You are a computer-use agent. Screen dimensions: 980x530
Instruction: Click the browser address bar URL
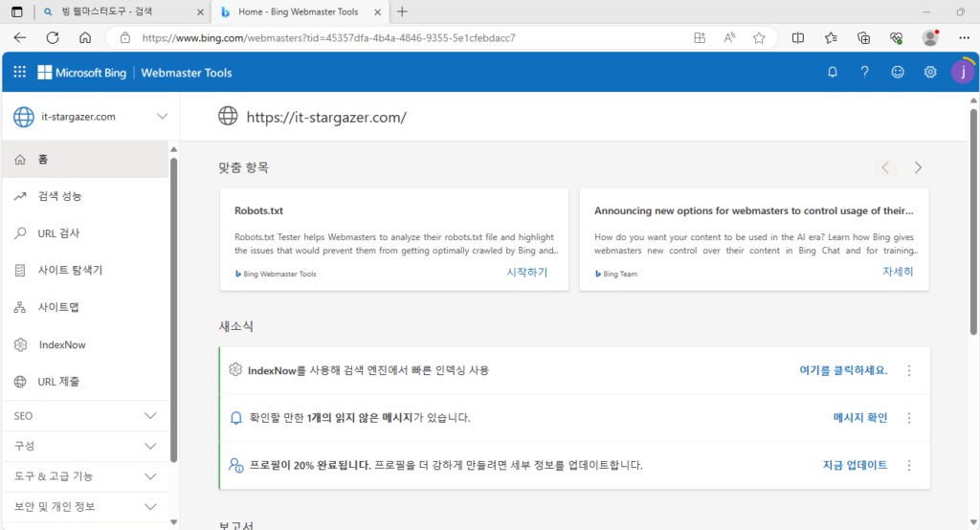pyautogui.click(x=329, y=38)
